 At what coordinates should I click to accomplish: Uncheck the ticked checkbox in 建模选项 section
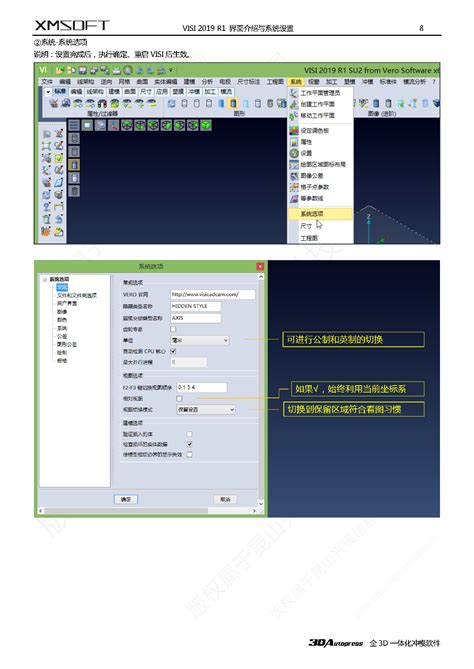[x=189, y=445]
